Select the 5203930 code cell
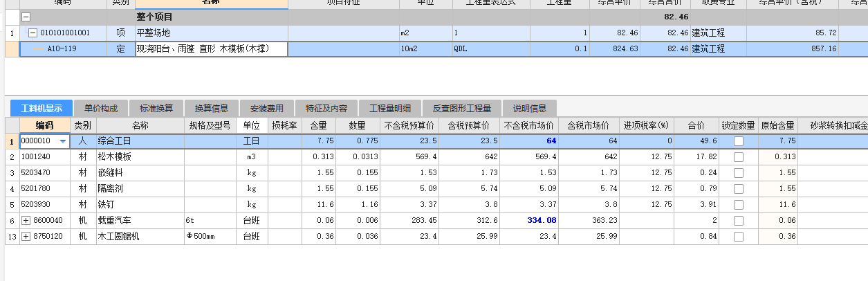 (x=45, y=204)
